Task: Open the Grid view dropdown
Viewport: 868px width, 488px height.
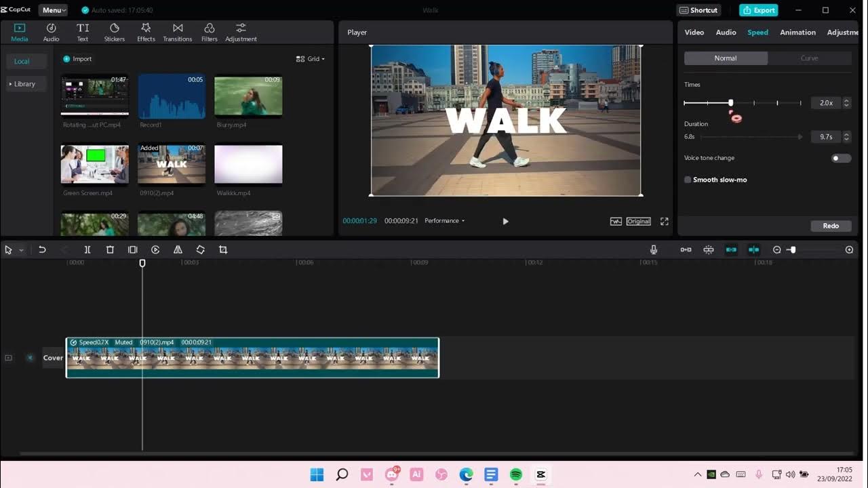Action: [x=311, y=59]
